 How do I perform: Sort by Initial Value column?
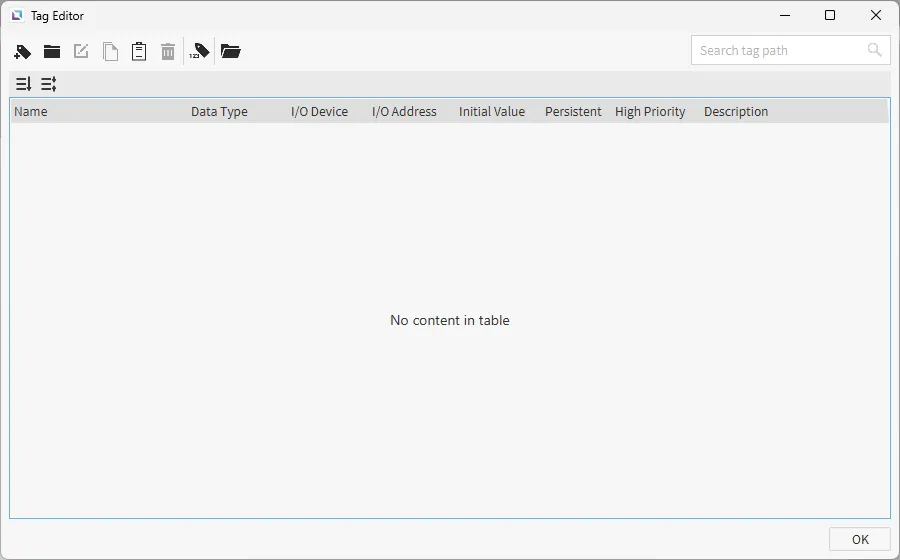tap(491, 112)
